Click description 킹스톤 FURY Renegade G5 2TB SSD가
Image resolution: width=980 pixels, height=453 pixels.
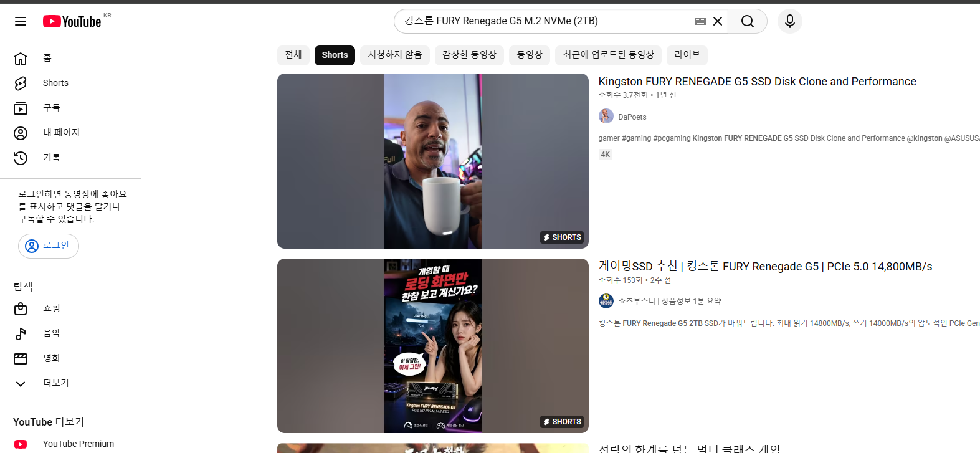(789, 323)
